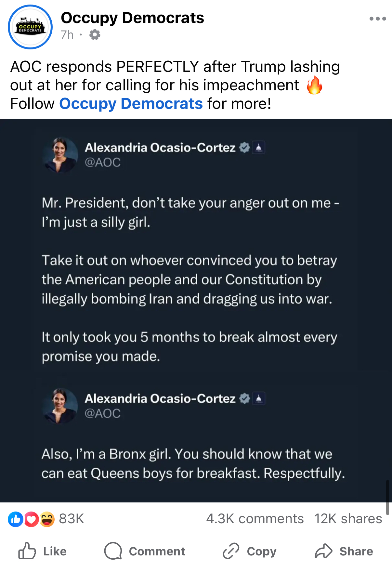The width and height of the screenshot is (392, 571).
Task: Tap the Like thumbs-up button
Action: coord(42,551)
